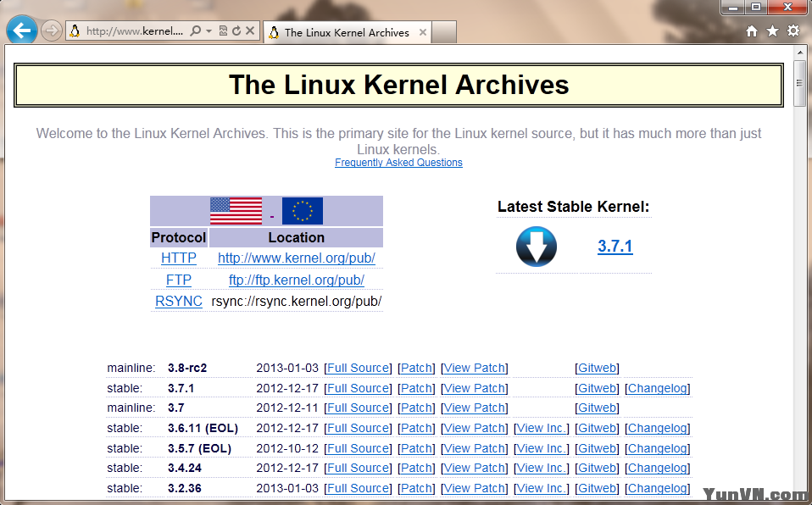
Task: Close The Linux Kernel Archives tab
Action: (423, 33)
